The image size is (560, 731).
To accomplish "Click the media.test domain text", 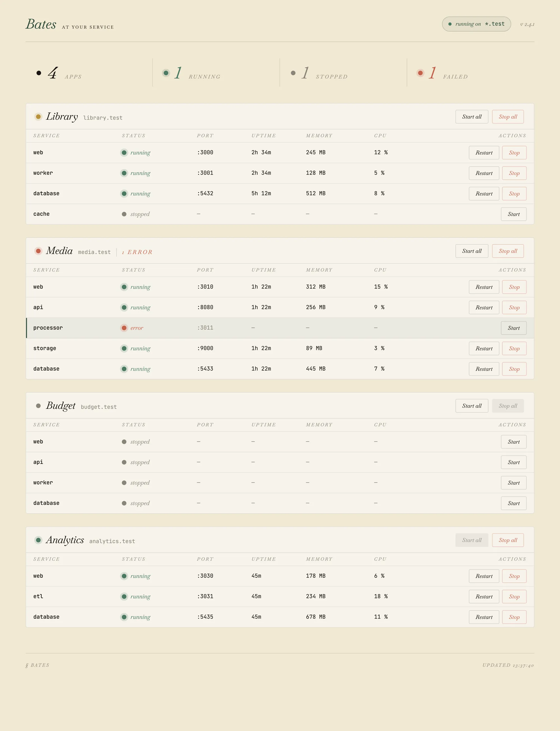I will (x=94, y=252).
